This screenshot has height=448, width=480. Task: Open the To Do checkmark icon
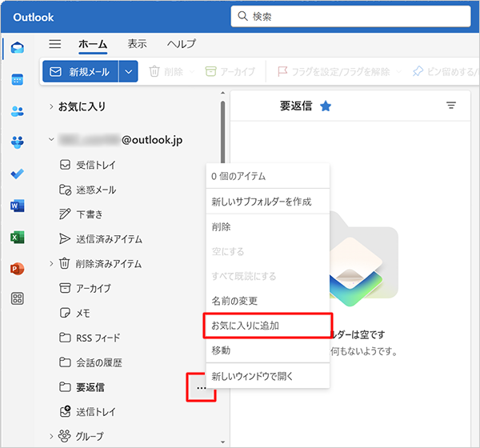pyautogui.click(x=18, y=174)
